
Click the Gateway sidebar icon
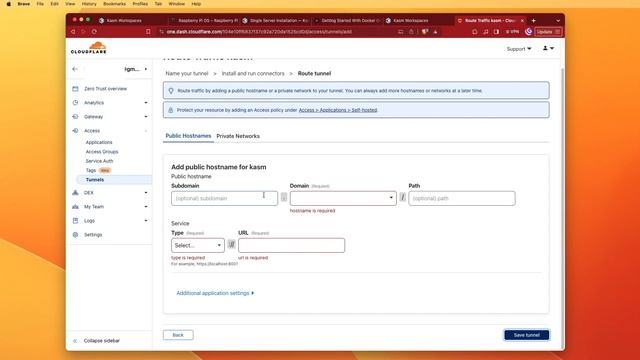tap(75, 116)
